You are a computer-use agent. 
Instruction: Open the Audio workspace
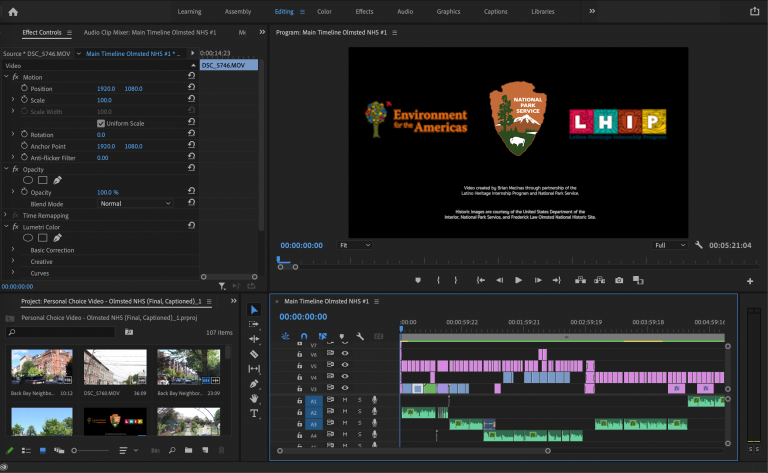click(x=405, y=12)
